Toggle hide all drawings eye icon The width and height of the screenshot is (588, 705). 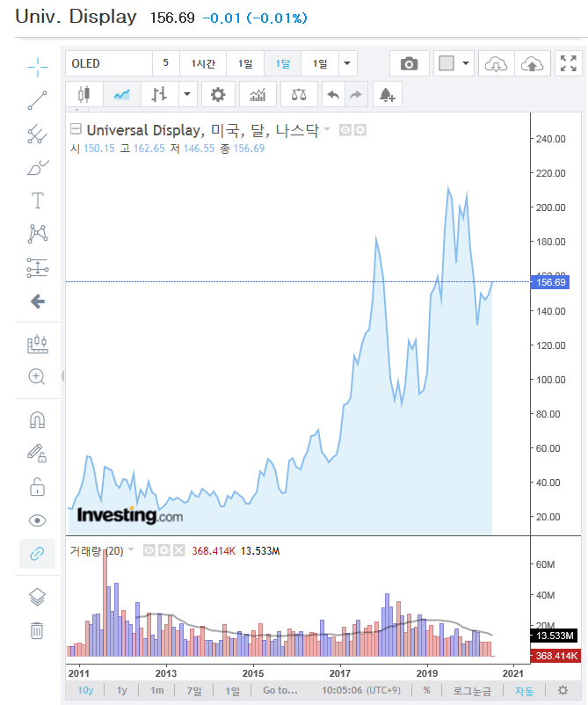click(x=37, y=520)
